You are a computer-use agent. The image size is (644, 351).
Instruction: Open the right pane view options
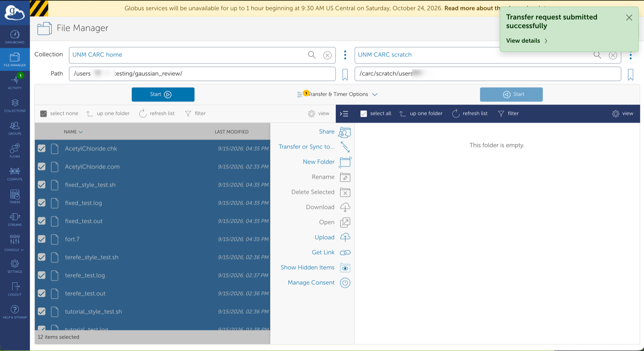(623, 114)
